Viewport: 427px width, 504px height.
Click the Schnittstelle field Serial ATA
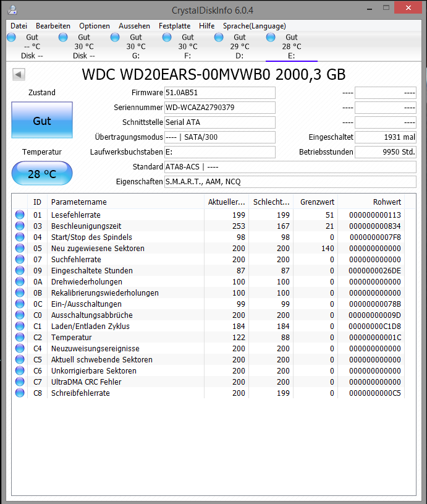click(x=220, y=122)
